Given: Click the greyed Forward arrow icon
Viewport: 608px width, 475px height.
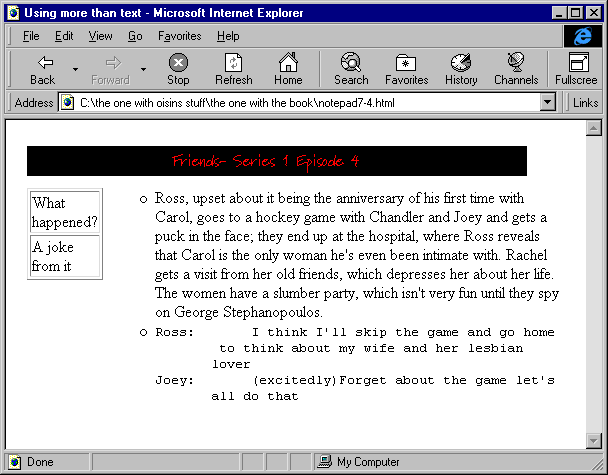Looking at the screenshot, I should [113, 63].
